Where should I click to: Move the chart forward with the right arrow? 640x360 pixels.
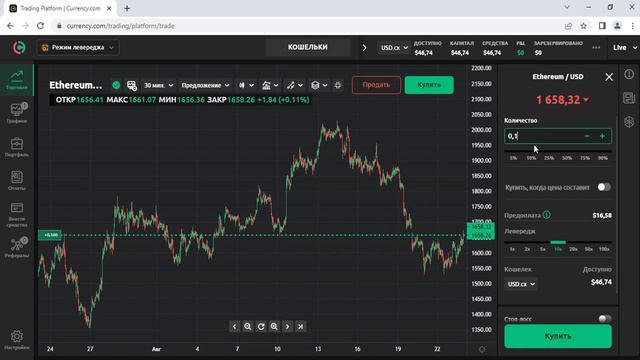coord(287,327)
